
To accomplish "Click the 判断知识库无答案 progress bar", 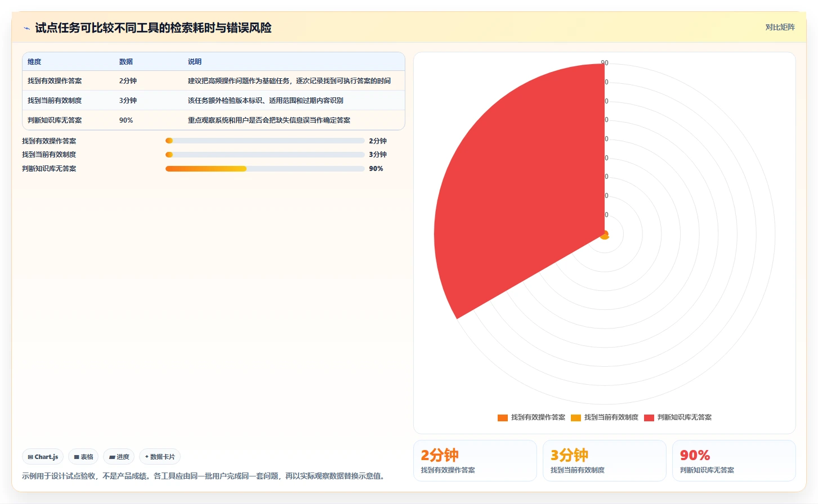I will click(265, 169).
